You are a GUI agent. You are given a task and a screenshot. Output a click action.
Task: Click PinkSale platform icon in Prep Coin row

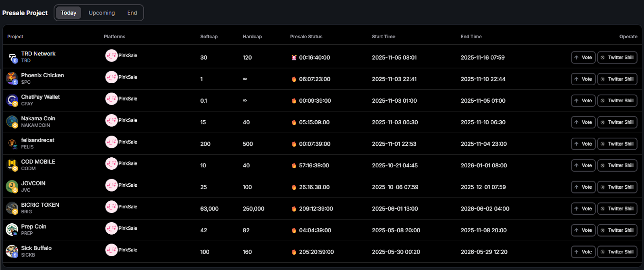click(x=111, y=228)
